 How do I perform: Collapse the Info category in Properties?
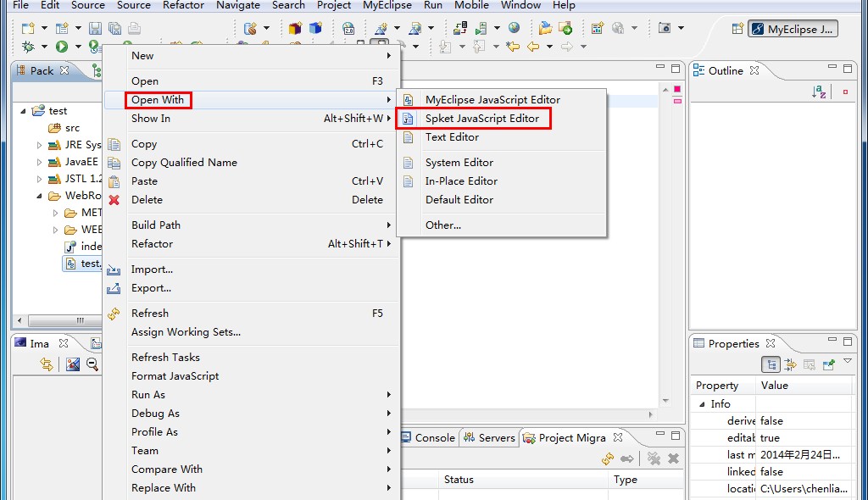[x=702, y=404]
